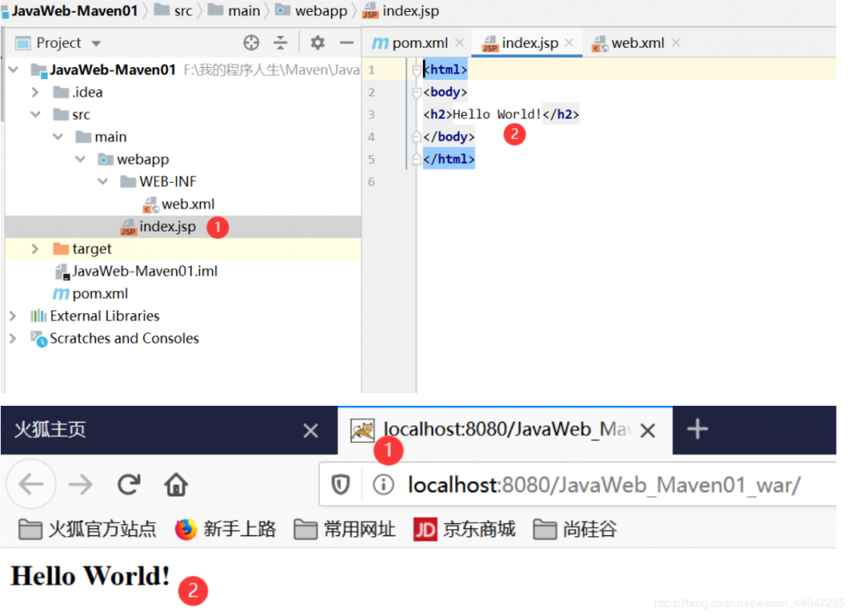Click the closing body fold marker on line 4
This screenshot has height=616, width=851.
tap(416, 136)
